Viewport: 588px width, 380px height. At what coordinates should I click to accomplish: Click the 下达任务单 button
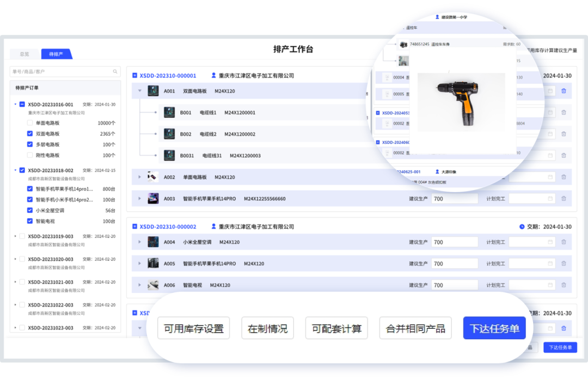tap(494, 328)
